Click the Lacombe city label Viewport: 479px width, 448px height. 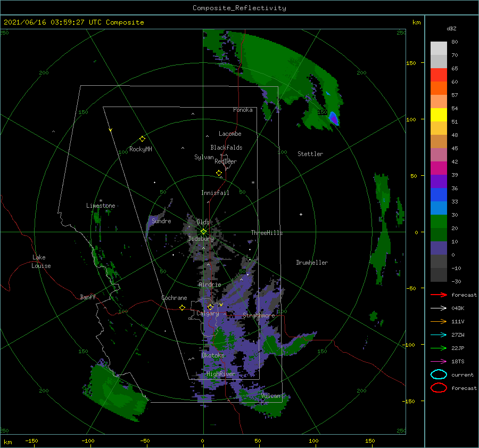point(230,134)
